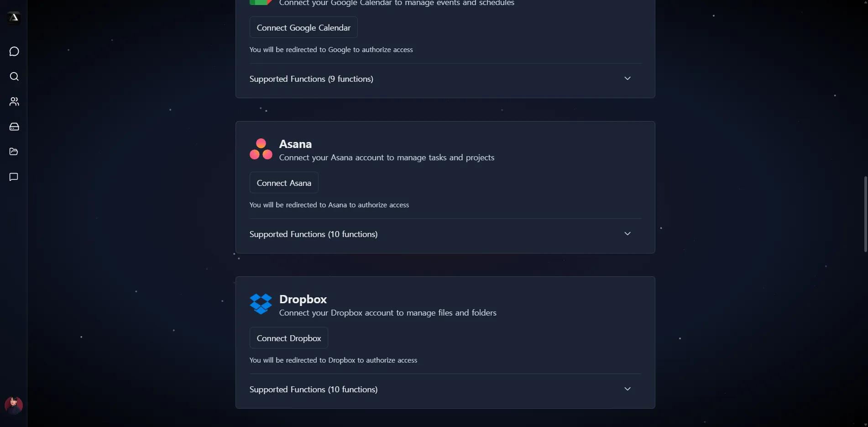Click the Dropbox logo icon

coord(261,304)
